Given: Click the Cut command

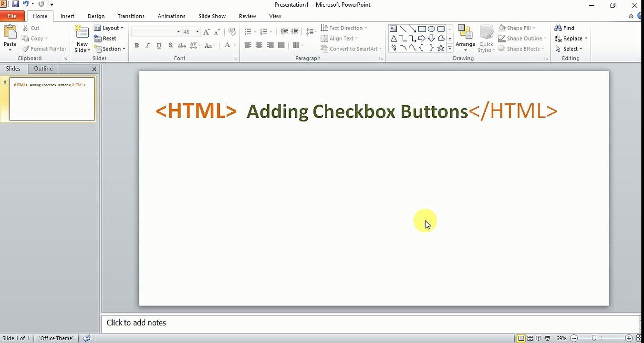Looking at the screenshot, I should coord(31,28).
